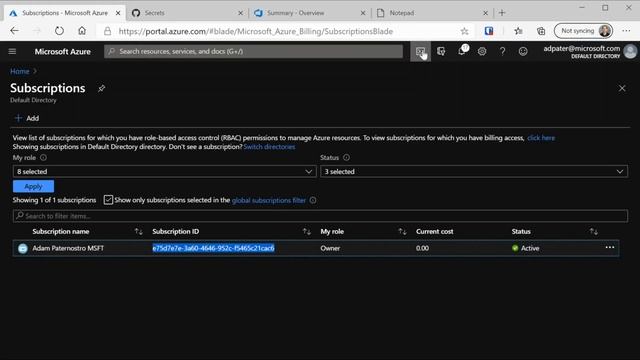Open the Switch directories link
This screenshot has height=360, width=640.
point(269,147)
